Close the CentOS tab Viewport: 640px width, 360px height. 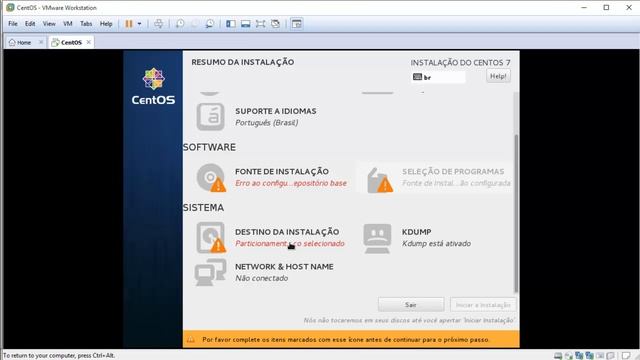(89, 42)
